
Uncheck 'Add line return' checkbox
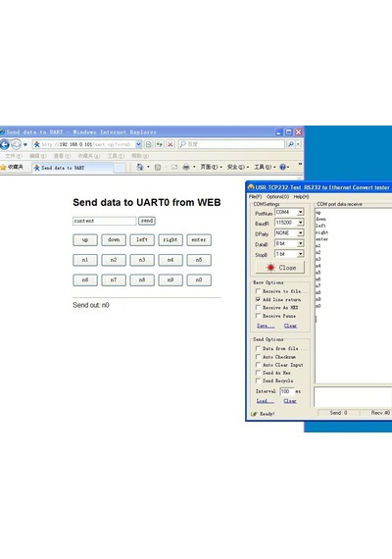click(258, 299)
